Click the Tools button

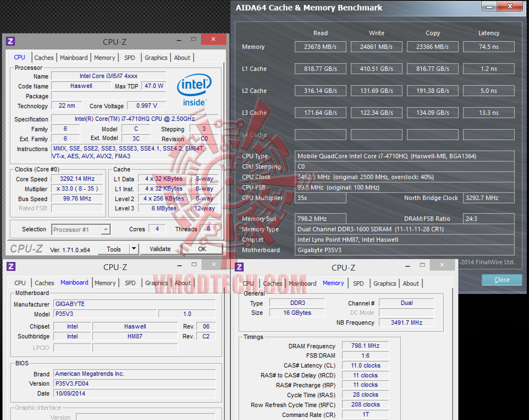114,249
